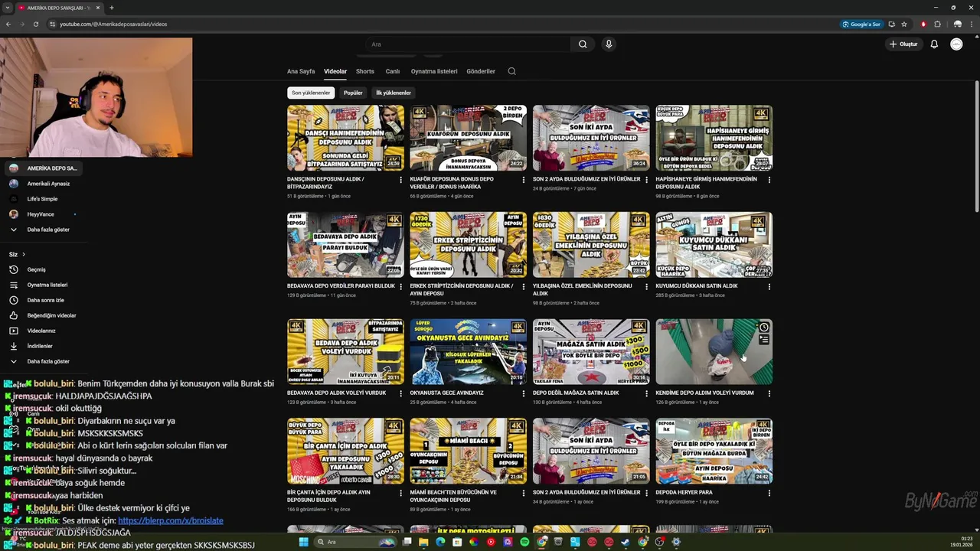This screenshot has height=551, width=980.
Task: Activate voice search microphone
Action: tap(609, 44)
